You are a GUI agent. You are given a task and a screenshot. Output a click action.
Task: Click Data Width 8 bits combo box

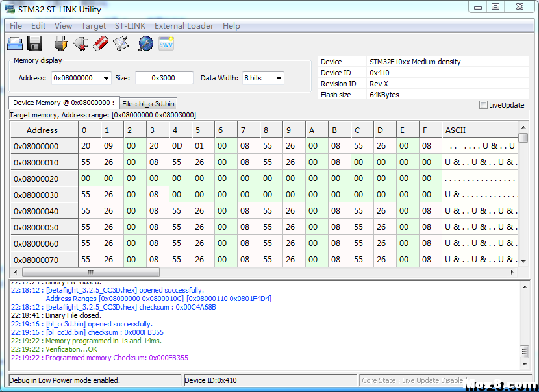263,79
